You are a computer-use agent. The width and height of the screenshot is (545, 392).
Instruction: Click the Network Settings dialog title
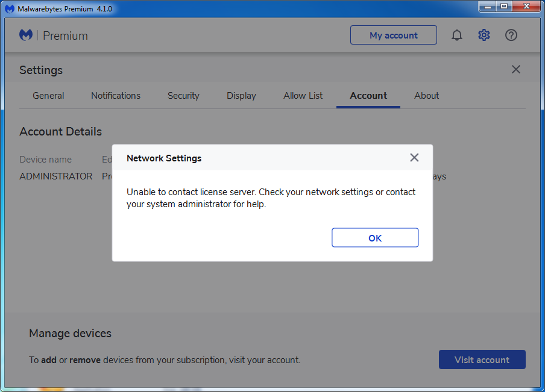point(164,158)
